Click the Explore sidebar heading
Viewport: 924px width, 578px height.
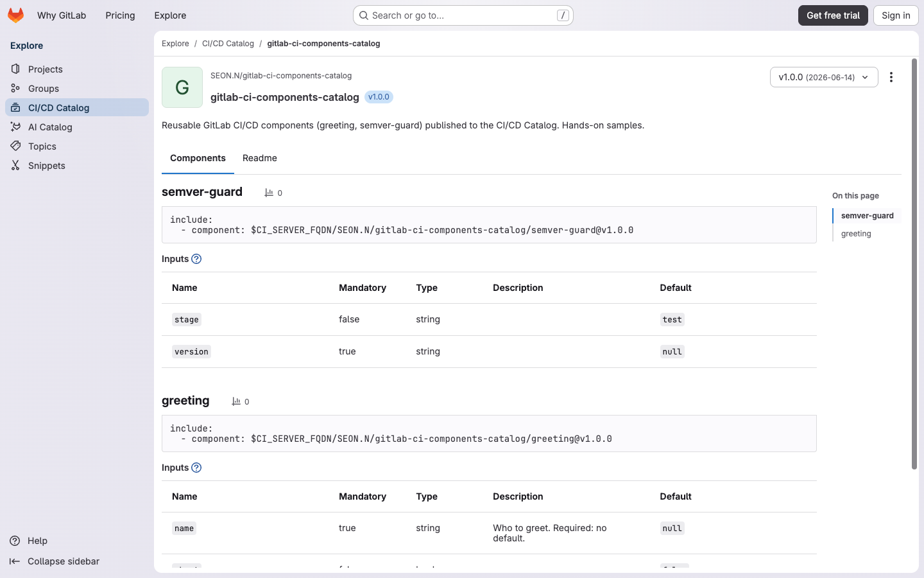pos(27,46)
